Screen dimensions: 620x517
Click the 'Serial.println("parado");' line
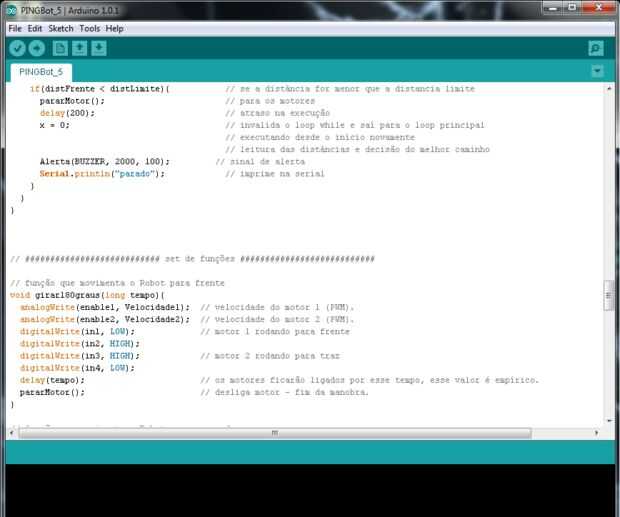(102, 174)
